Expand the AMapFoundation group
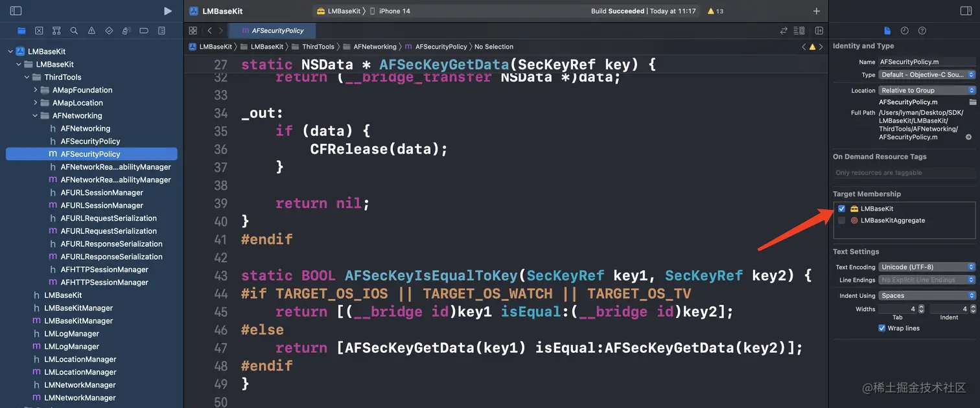The width and height of the screenshot is (980, 408). click(35, 90)
